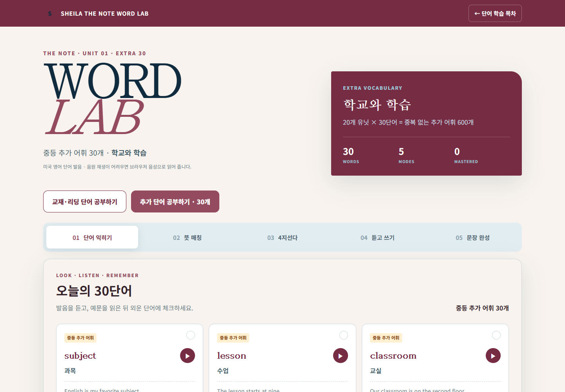Screen dimensions: 565x392
Task: Click the word classroom on its card
Action: (x=393, y=356)
